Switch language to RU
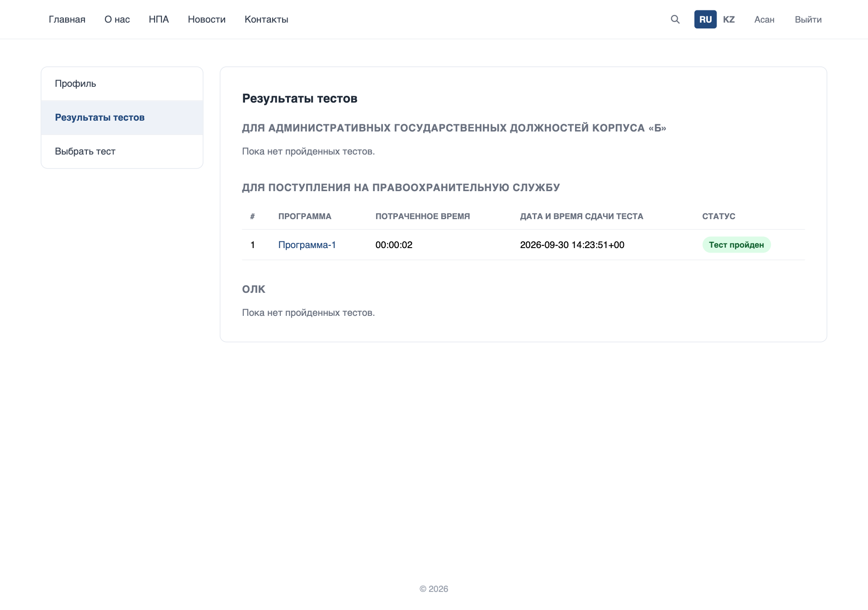Screen dimensions: 868x610 tap(705, 19)
